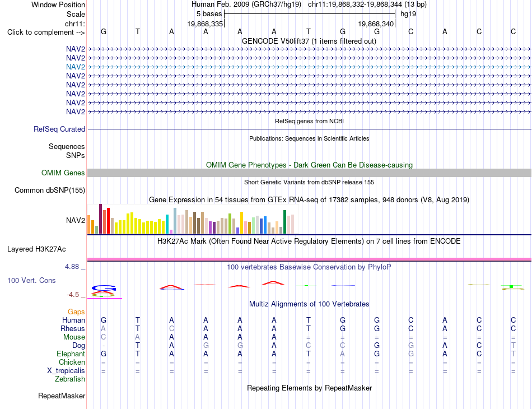Click the OMIM Genes track label

(63, 173)
